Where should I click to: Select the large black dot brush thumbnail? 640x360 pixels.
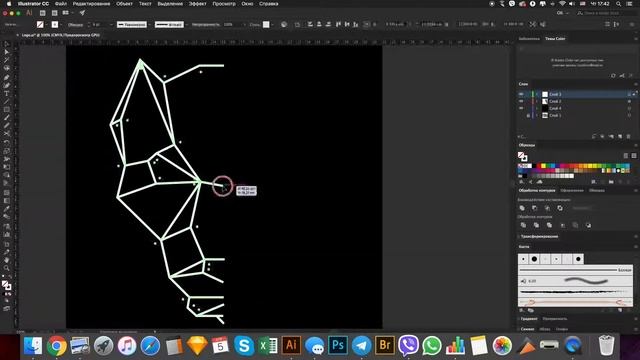point(534,259)
